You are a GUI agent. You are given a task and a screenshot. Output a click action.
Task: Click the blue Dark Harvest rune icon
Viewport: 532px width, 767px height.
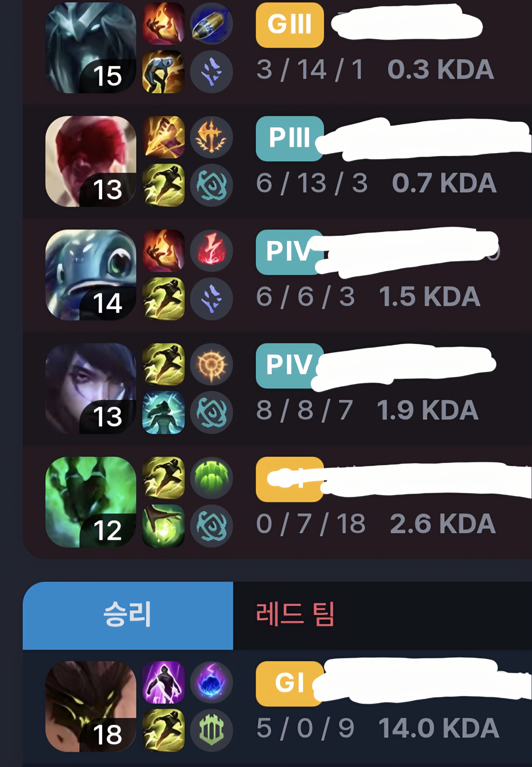[211, 682]
